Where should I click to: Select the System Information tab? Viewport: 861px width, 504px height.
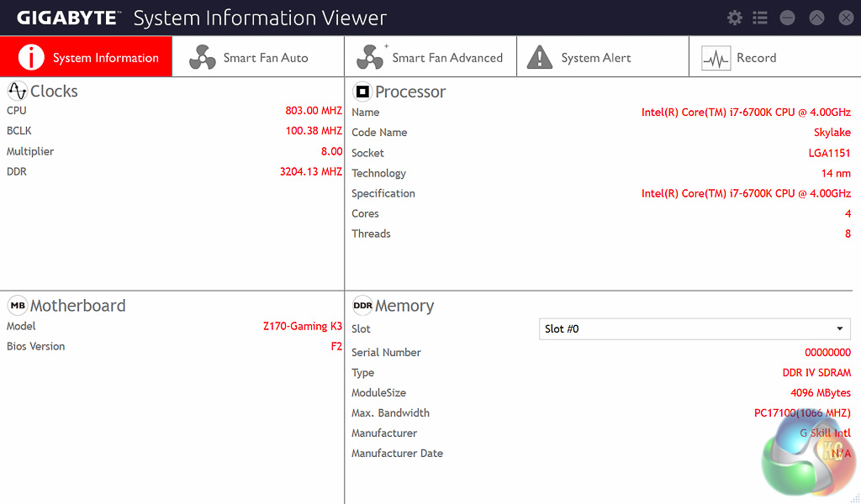click(x=87, y=57)
